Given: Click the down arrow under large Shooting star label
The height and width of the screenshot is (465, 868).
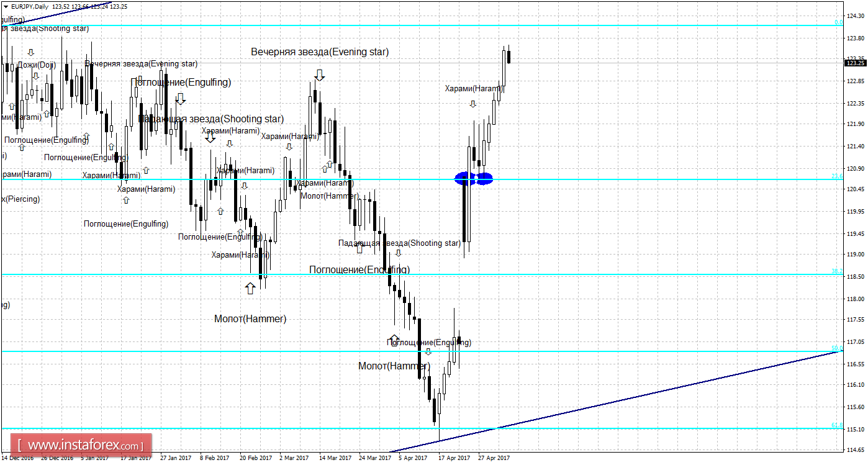Looking at the screenshot, I should click(210, 137).
